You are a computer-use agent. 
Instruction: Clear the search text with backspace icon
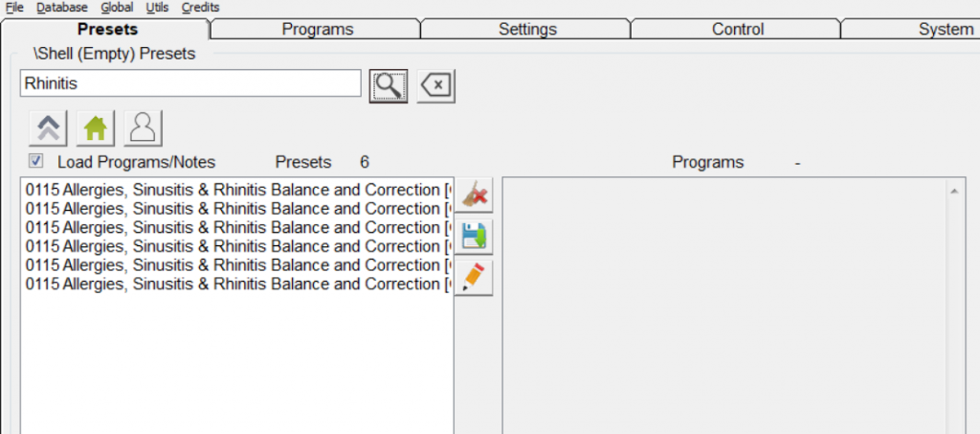click(436, 85)
